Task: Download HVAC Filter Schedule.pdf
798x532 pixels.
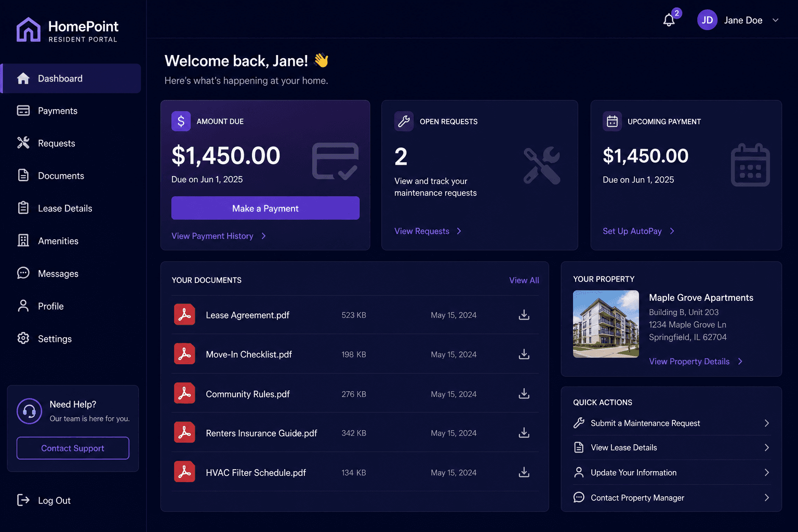Action: (x=524, y=472)
